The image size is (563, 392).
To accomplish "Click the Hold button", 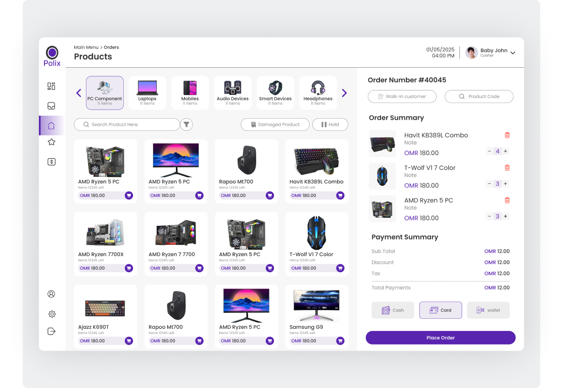I will click(331, 125).
